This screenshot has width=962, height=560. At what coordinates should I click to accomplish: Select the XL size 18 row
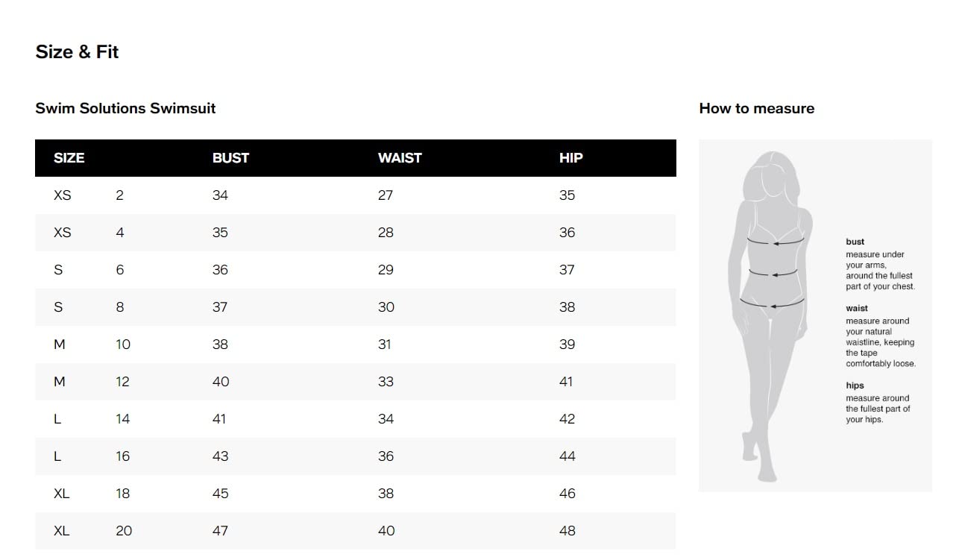356,494
